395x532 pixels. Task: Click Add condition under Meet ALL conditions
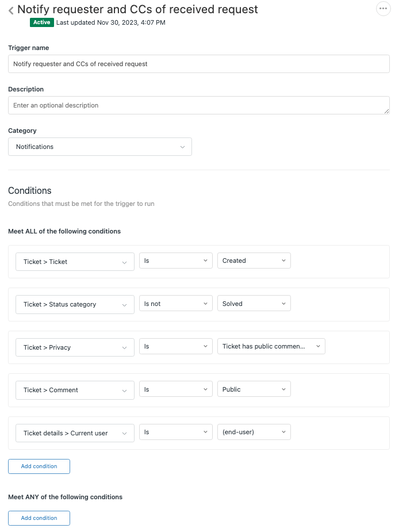click(x=39, y=466)
